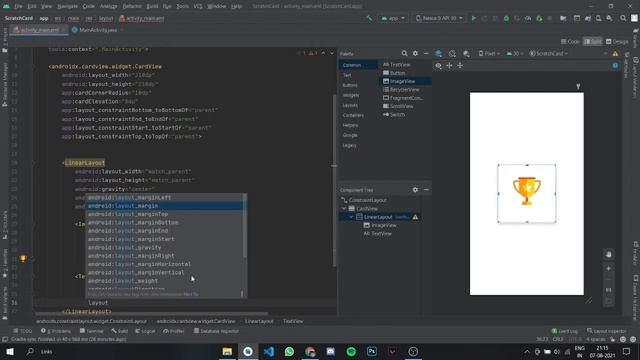640x360 pixels.
Task: Open the app run configuration dropdown
Action: (393, 18)
